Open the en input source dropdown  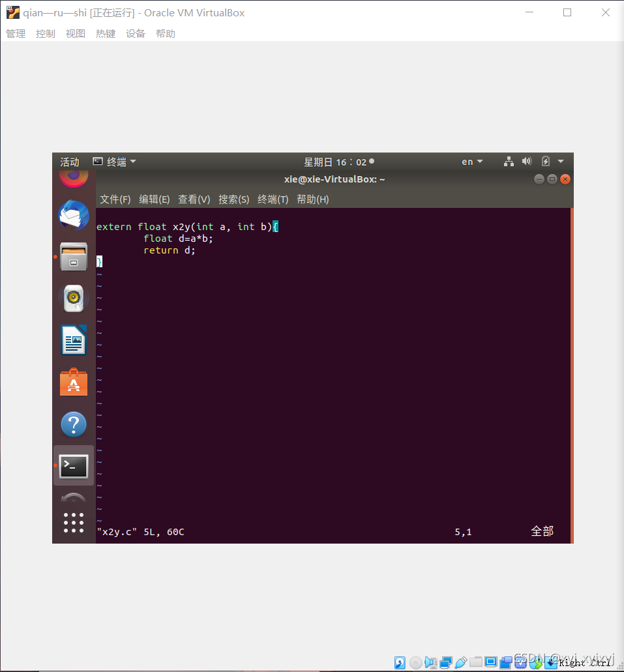[472, 162]
